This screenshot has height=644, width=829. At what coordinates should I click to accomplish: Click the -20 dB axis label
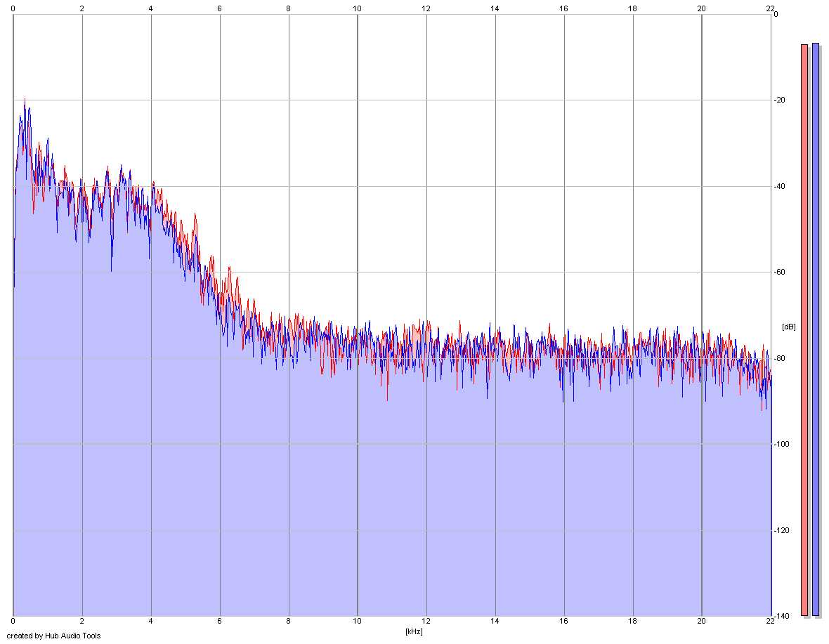[780, 100]
